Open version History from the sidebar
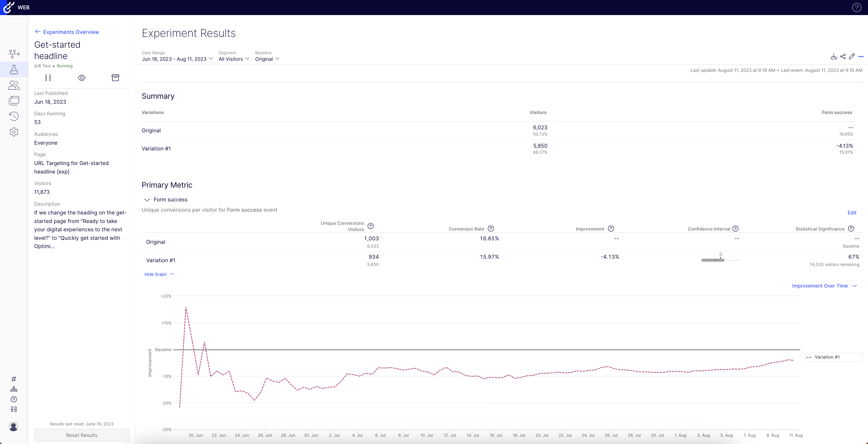 click(14, 116)
